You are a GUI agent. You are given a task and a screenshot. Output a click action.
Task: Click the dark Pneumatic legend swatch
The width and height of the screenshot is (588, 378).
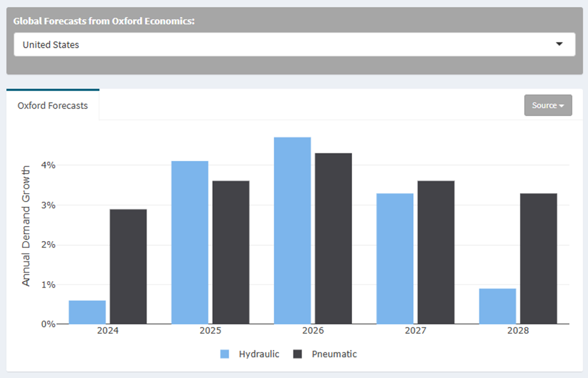pos(298,354)
